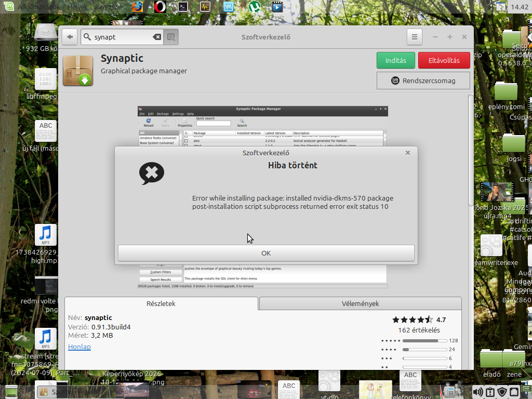Click the show desktop button

point(11,392)
